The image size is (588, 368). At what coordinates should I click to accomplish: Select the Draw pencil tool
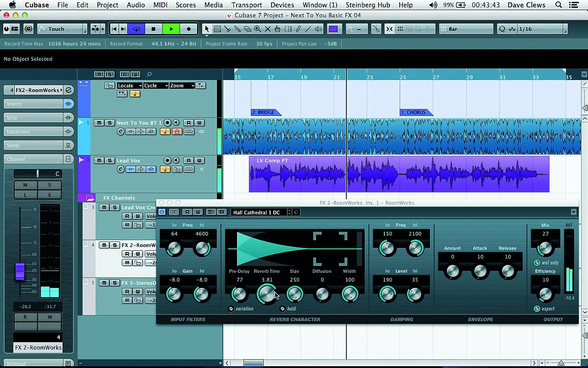(x=298, y=29)
